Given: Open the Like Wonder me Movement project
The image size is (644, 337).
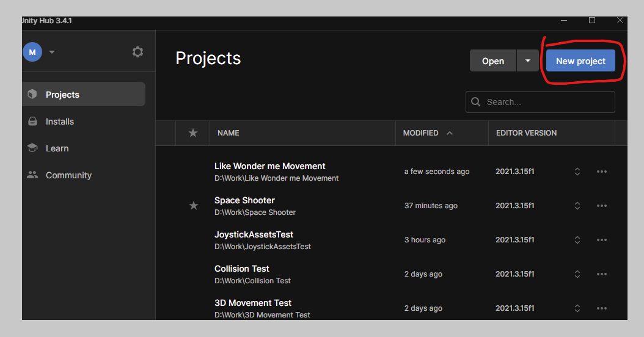Looking at the screenshot, I should pyautogui.click(x=270, y=166).
